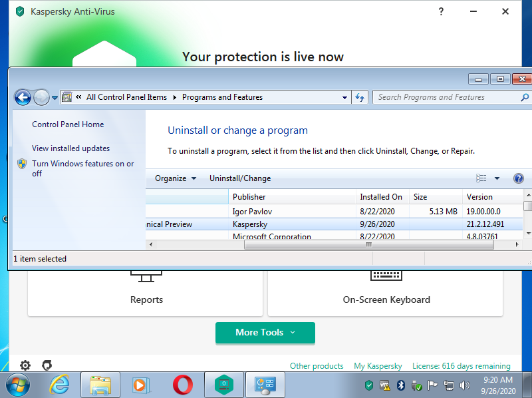
Task: Click the Kaspersky help question mark
Action: [x=441, y=11]
